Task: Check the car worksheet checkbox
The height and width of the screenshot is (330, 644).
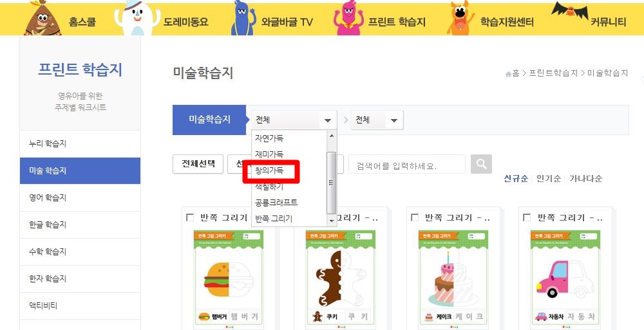Action: (x=527, y=217)
